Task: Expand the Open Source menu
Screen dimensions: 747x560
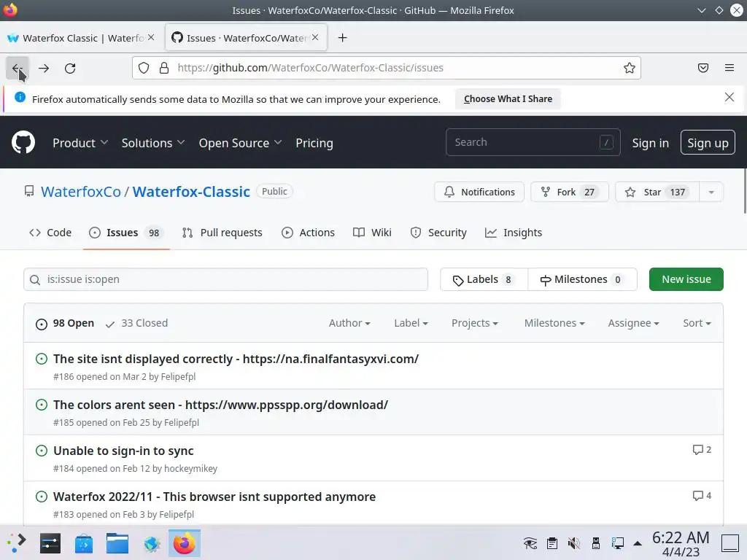Action: 240,143
